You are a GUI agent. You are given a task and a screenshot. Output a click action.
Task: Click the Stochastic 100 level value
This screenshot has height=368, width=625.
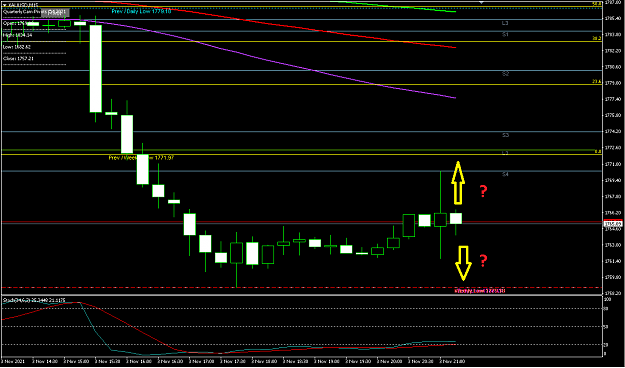(607, 299)
